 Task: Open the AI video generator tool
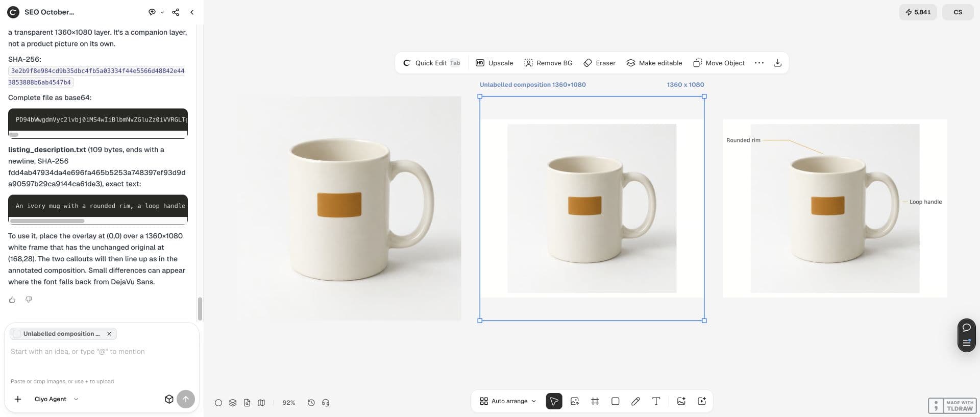coord(702,401)
